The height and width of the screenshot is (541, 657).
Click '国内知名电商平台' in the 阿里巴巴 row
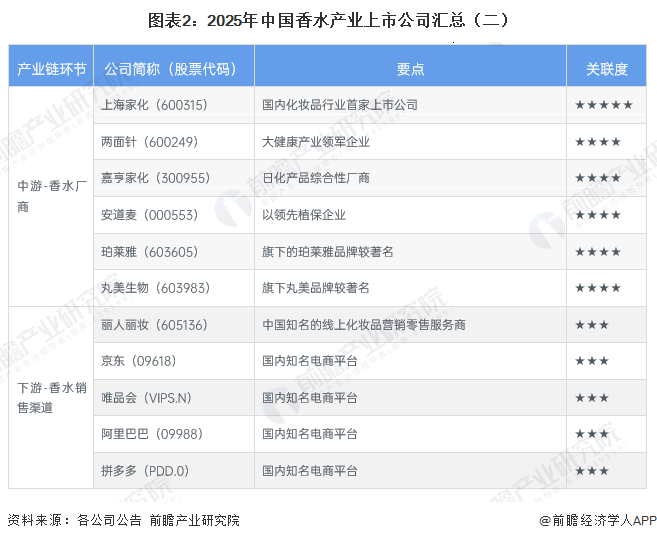click(x=310, y=434)
